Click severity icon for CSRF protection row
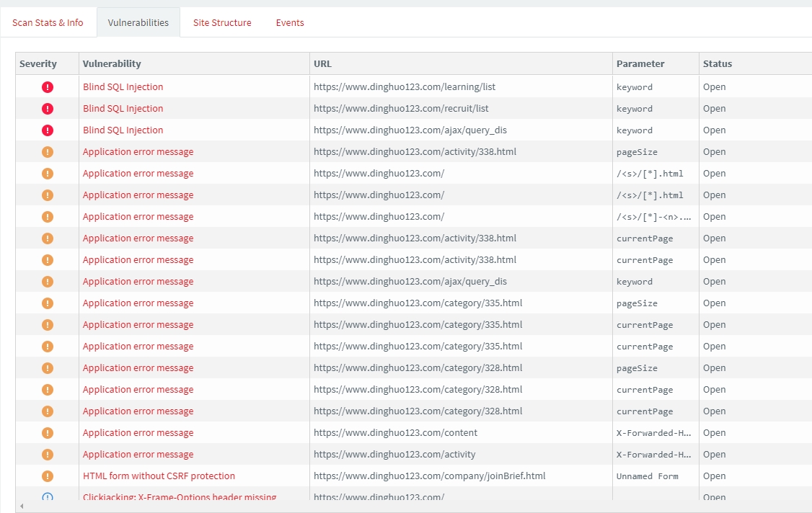The height and width of the screenshot is (513, 812). [x=48, y=476]
